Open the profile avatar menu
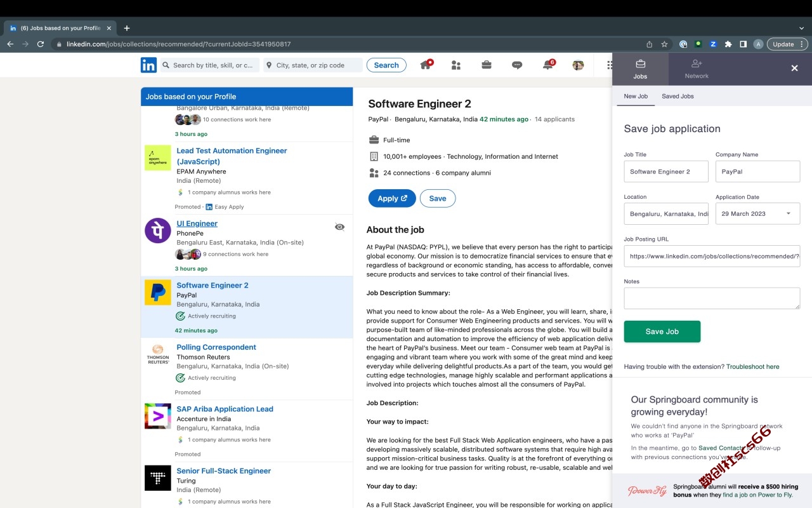Image resolution: width=812 pixels, height=508 pixels. point(578,65)
